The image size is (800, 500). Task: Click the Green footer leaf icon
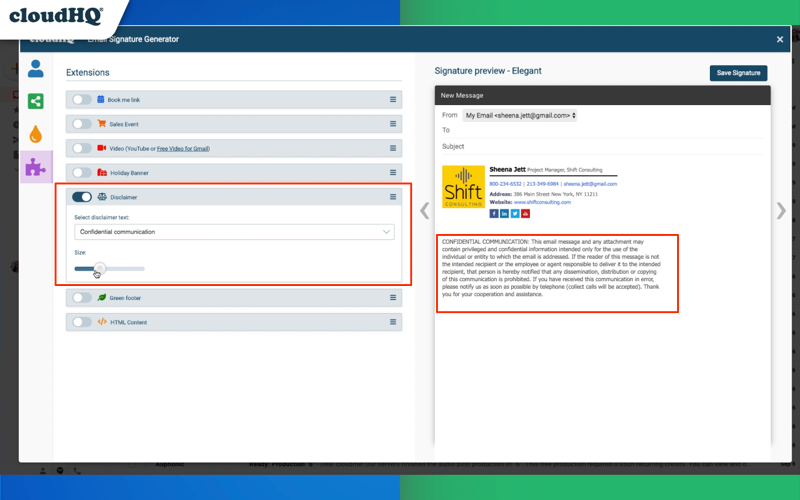[x=102, y=297]
